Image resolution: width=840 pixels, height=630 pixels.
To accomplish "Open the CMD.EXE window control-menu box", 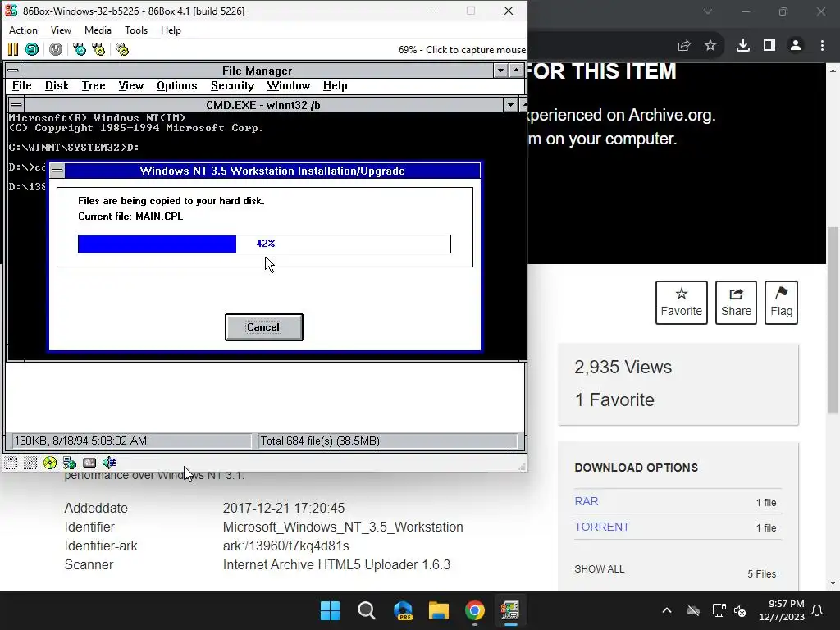I will (16, 104).
